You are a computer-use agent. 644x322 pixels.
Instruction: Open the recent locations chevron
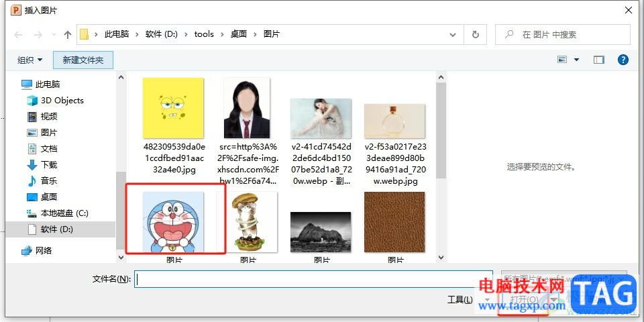click(x=54, y=35)
